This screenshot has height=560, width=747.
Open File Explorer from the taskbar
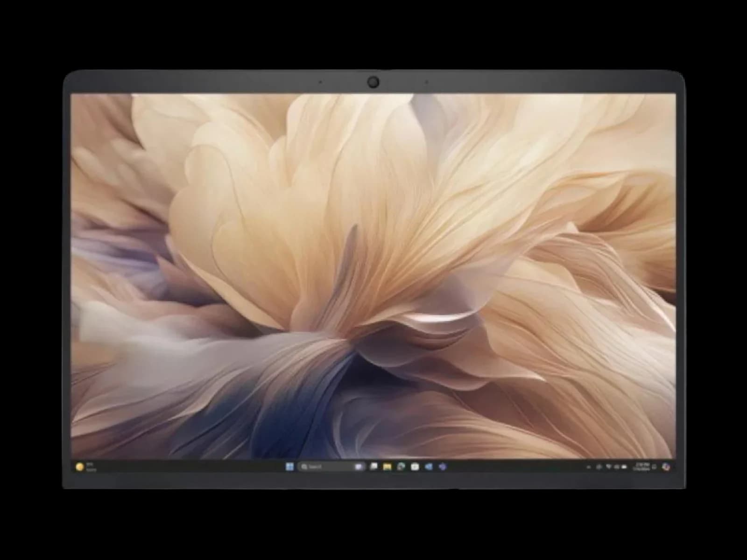pos(387,467)
